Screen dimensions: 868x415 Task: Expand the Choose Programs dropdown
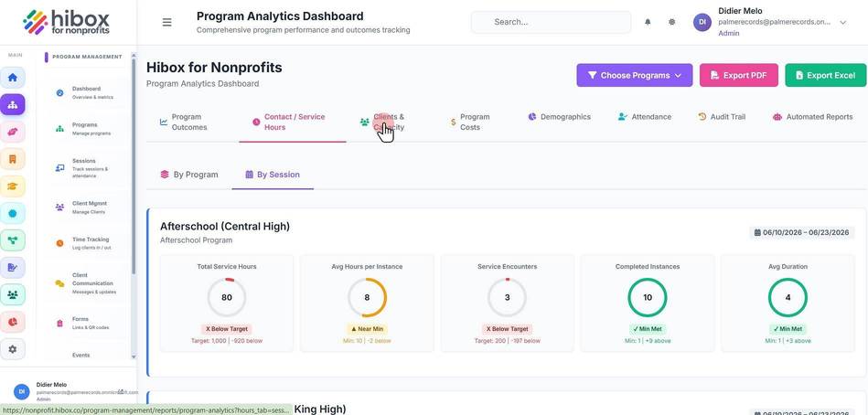click(635, 75)
